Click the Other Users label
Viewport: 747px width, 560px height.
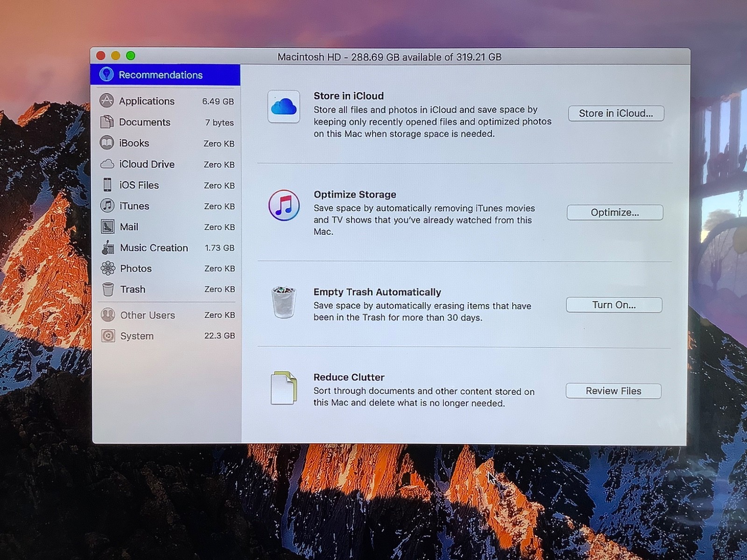(x=148, y=315)
